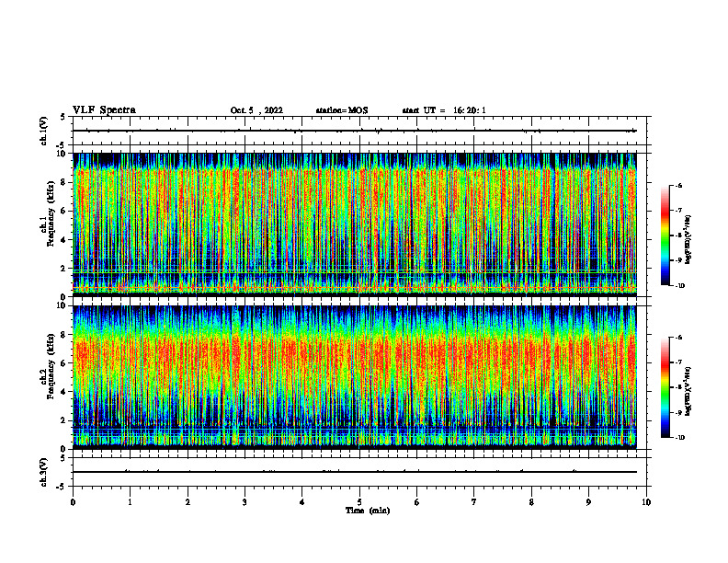Click the time axis tick label "5"
The width and height of the screenshot is (728, 563).
[x=359, y=502]
